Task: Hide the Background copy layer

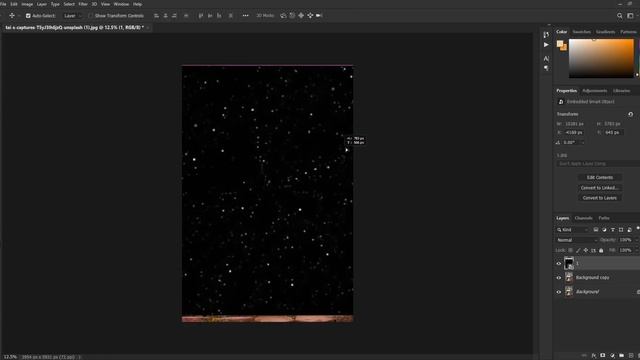Action: click(559, 278)
